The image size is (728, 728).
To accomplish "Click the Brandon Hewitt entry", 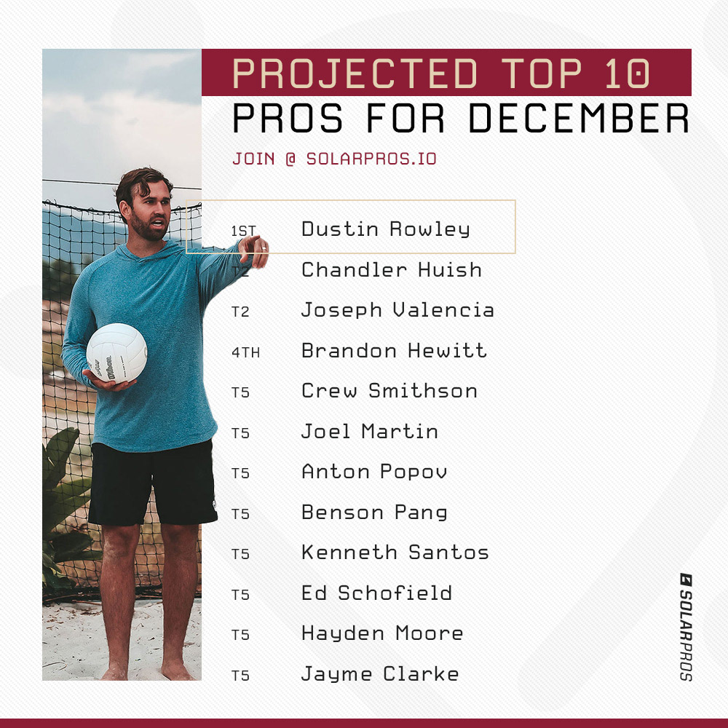I will (393, 351).
